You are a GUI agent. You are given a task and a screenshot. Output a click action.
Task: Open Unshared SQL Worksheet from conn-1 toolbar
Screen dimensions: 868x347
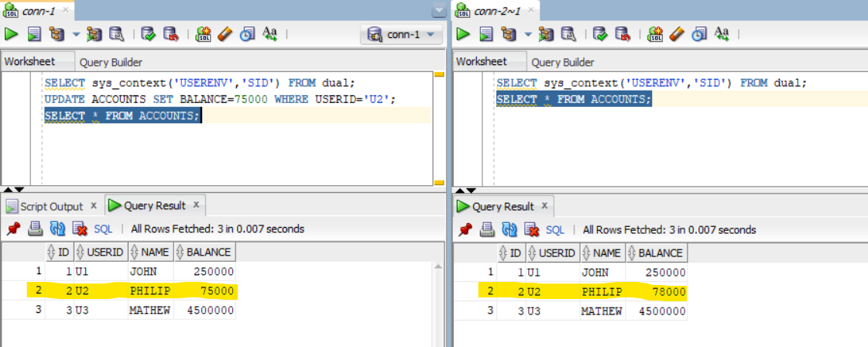(x=204, y=34)
